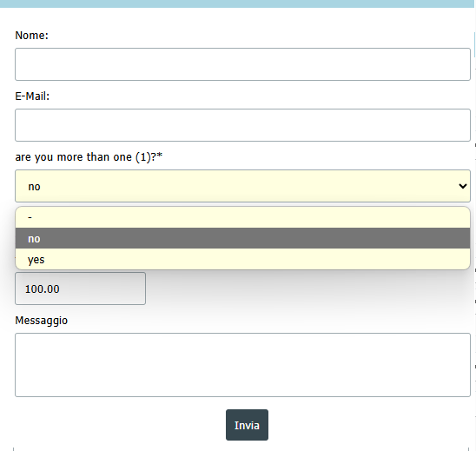Click the 'no' text in the select box
476x451 pixels.
click(34, 187)
